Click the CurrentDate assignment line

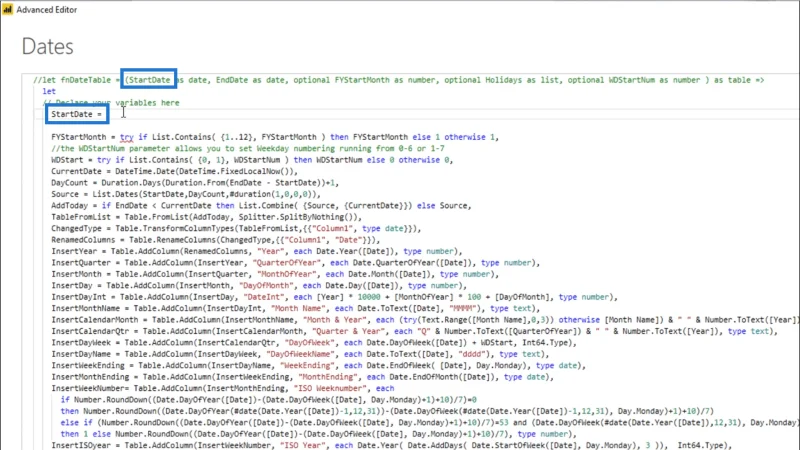[x=174, y=171]
